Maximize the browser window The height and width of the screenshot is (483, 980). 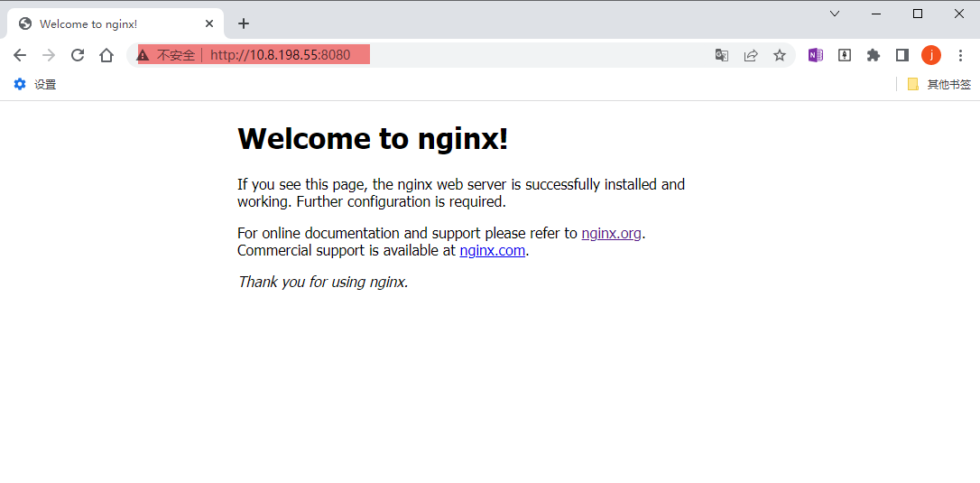coord(918,14)
